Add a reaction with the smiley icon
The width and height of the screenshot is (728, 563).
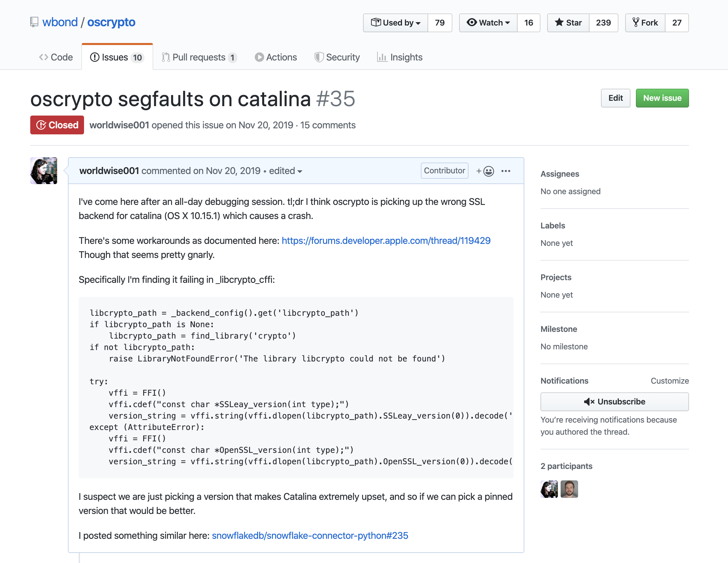[x=485, y=171]
